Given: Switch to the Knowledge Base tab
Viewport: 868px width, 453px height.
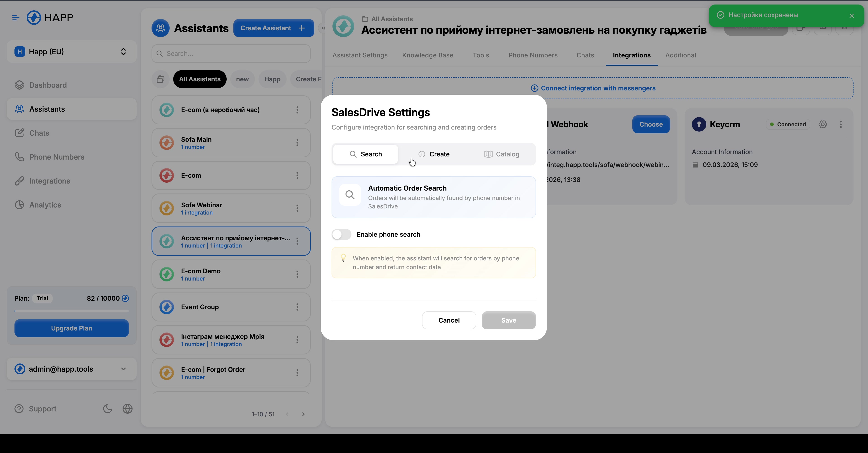Looking at the screenshot, I should click(428, 55).
